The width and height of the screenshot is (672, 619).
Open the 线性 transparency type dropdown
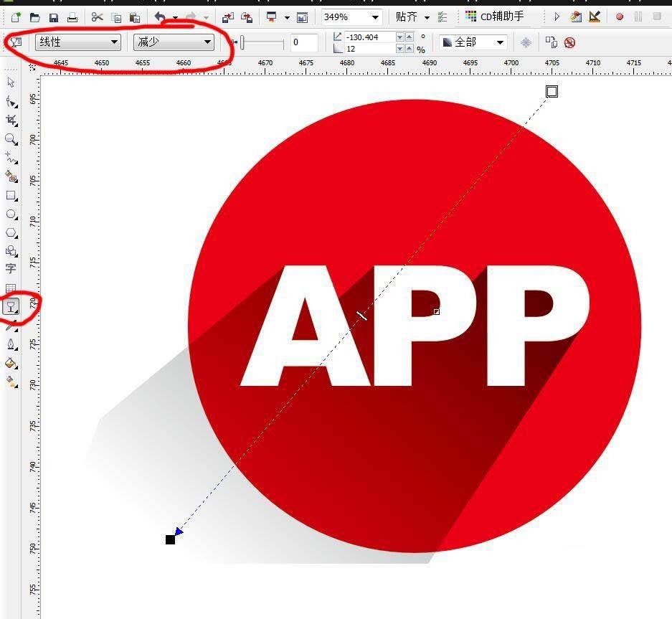click(78, 43)
